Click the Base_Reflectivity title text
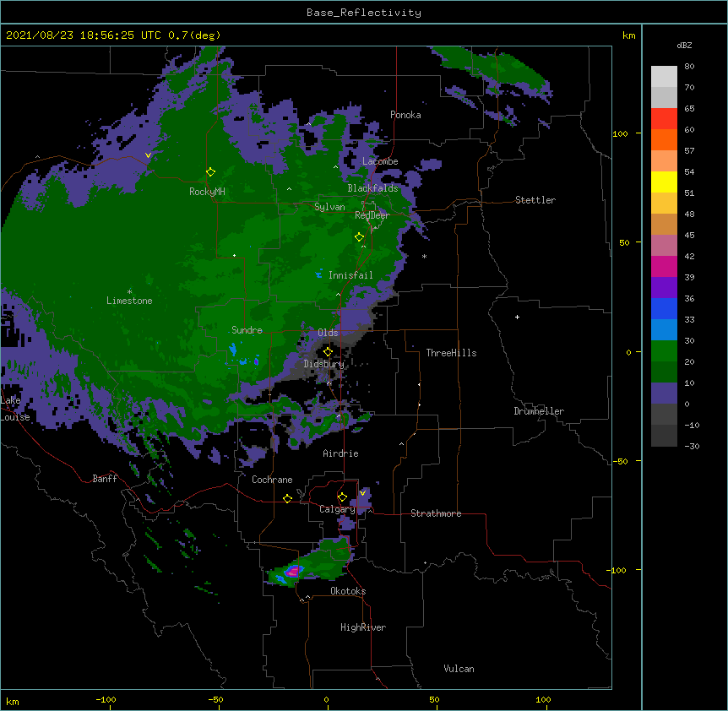This screenshot has height=711, width=728. 364,13
